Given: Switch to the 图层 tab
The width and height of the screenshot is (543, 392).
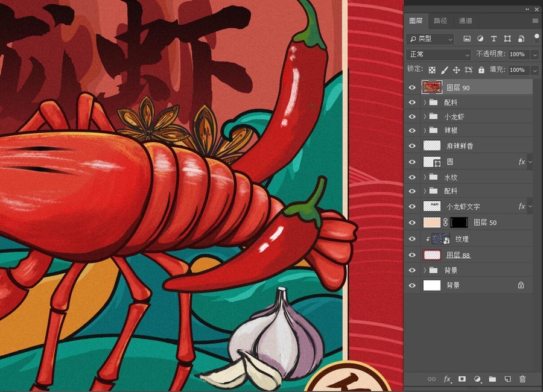Looking at the screenshot, I should click(x=416, y=21).
